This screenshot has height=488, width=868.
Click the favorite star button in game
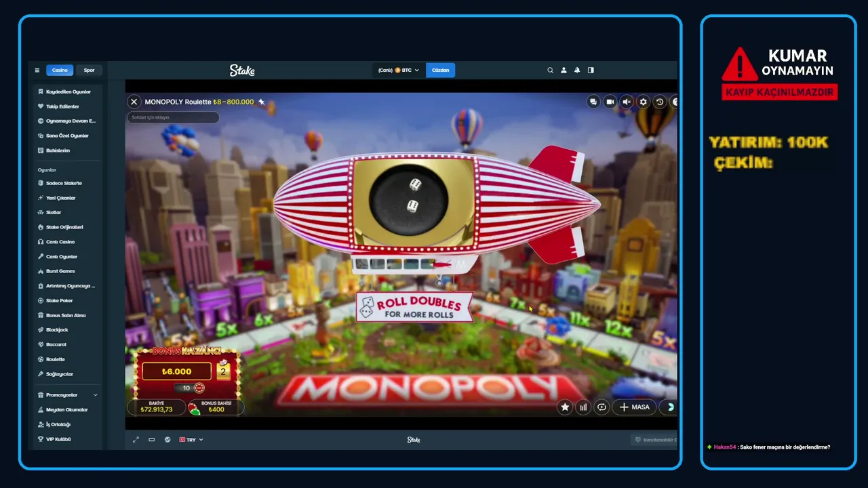coord(565,407)
